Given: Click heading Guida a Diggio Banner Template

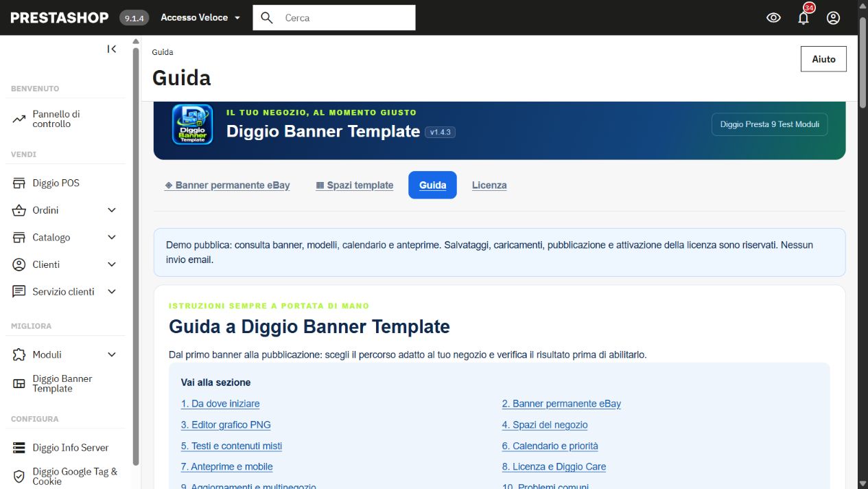Looking at the screenshot, I should (x=309, y=326).
